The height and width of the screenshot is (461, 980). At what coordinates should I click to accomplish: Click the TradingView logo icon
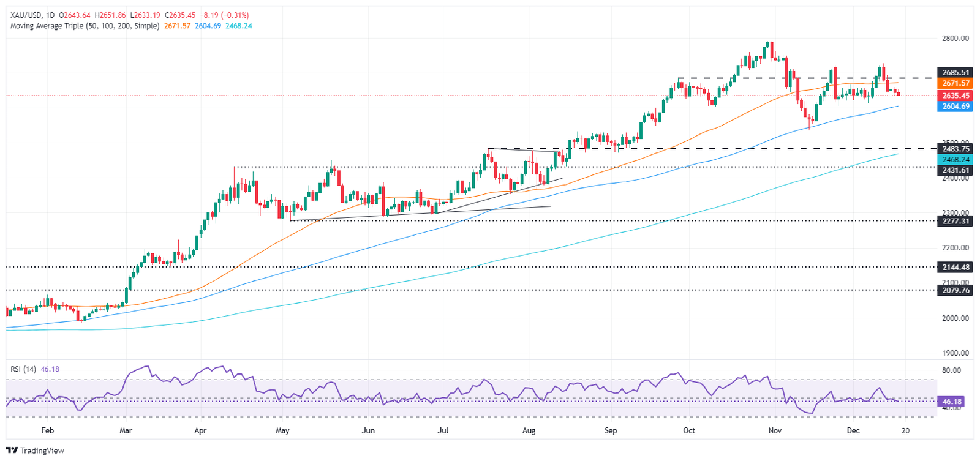[x=12, y=451]
